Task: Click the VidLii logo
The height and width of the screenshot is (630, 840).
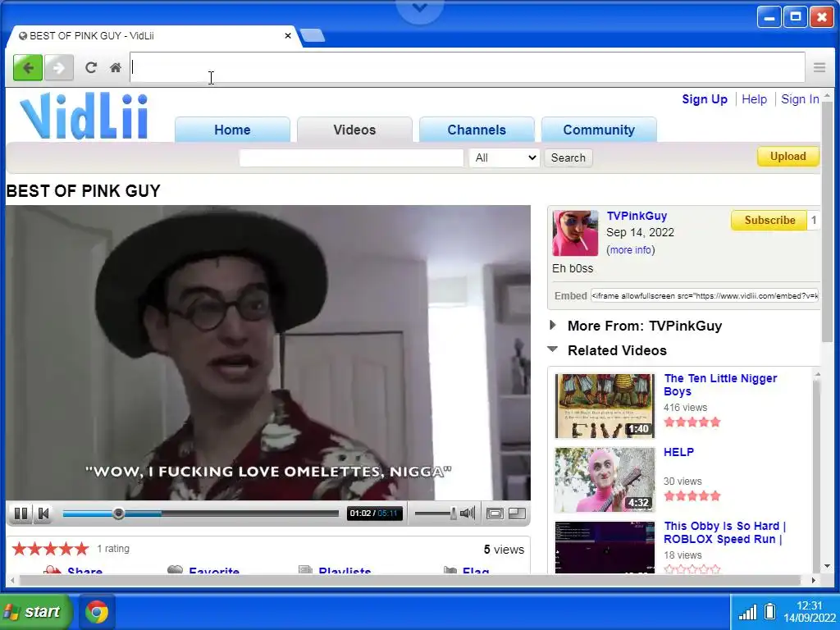Action: [x=84, y=116]
